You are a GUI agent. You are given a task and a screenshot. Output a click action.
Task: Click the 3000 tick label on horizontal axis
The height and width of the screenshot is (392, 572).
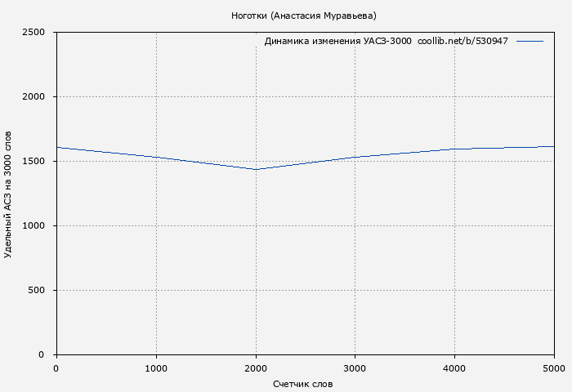[355, 368]
